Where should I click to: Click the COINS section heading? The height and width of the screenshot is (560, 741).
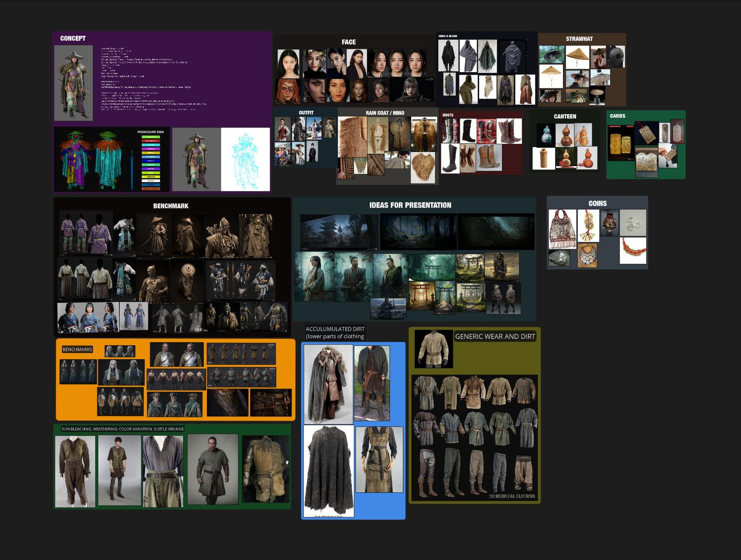597,204
